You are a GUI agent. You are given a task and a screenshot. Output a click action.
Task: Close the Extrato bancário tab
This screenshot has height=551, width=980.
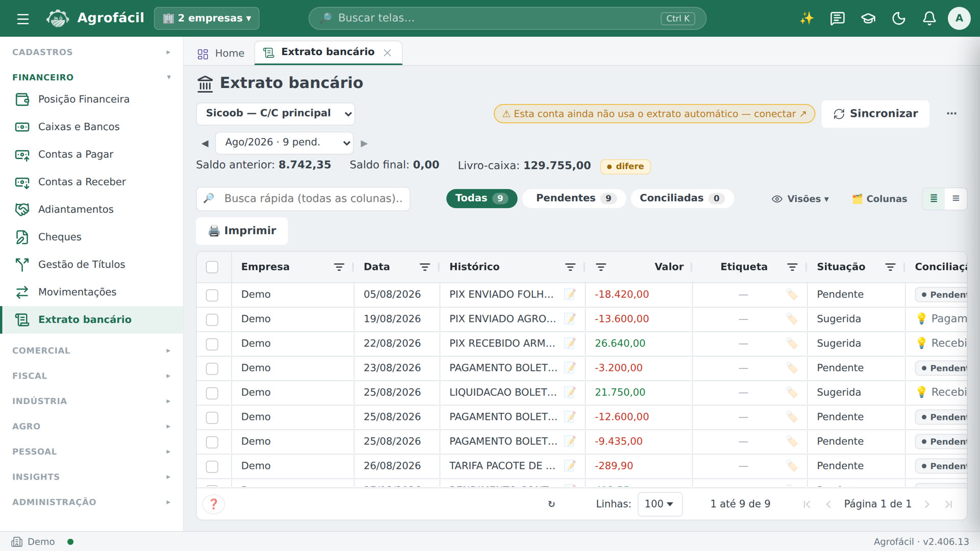(x=387, y=53)
